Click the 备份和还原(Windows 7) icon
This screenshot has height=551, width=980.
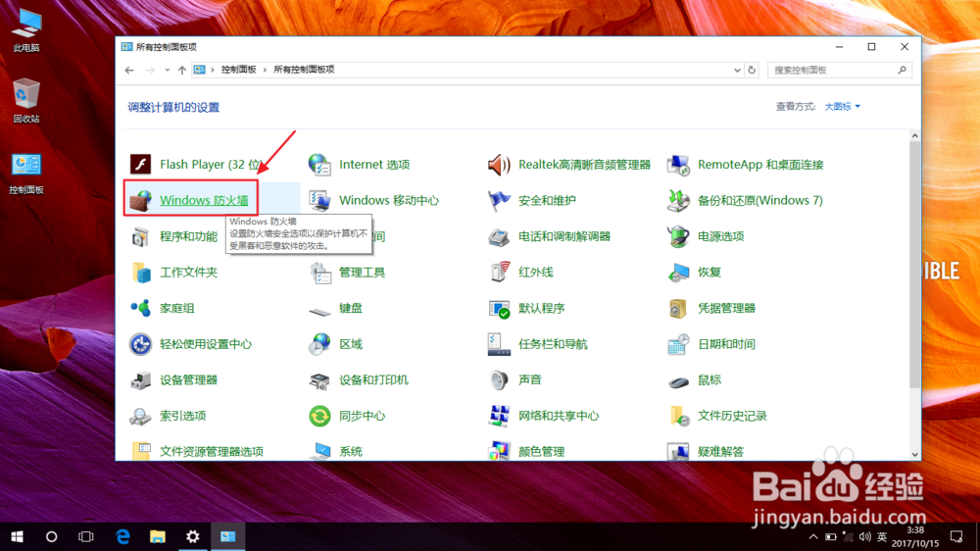point(678,200)
